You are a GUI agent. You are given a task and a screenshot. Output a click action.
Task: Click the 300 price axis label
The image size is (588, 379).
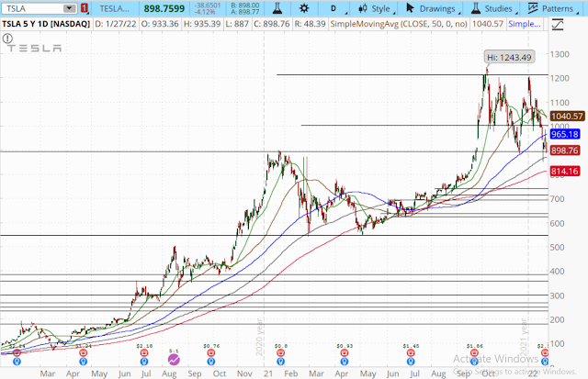[x=558, y=295]
